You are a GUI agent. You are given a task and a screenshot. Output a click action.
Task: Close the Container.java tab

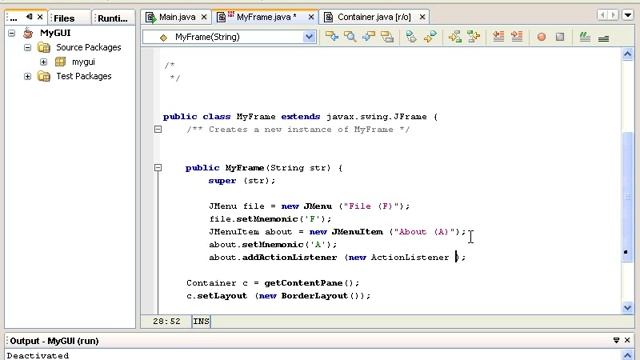422,17
